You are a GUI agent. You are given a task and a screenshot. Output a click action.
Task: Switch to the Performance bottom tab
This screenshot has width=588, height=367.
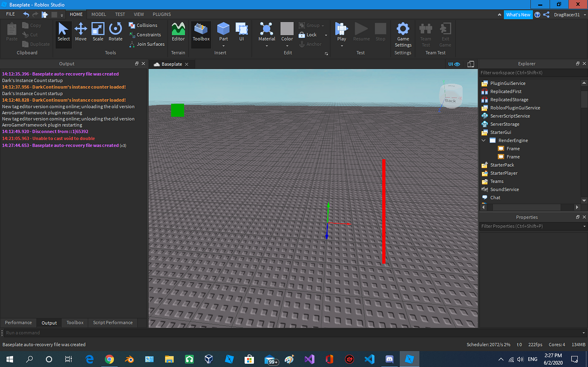click(x=18, y=323)
